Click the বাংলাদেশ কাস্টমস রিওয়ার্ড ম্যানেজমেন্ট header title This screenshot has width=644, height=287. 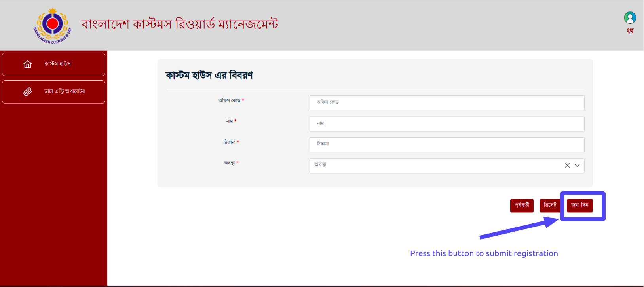click(180, 24)
